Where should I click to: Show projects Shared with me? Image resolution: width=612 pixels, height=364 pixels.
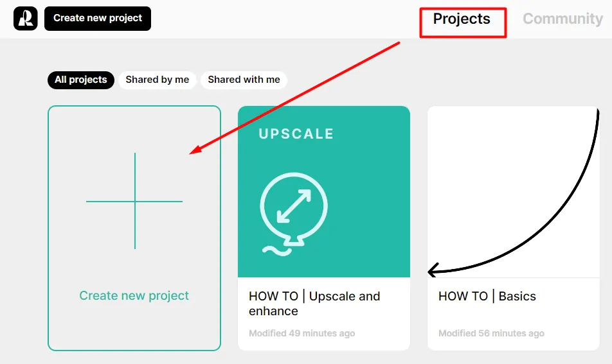point(244,80)
